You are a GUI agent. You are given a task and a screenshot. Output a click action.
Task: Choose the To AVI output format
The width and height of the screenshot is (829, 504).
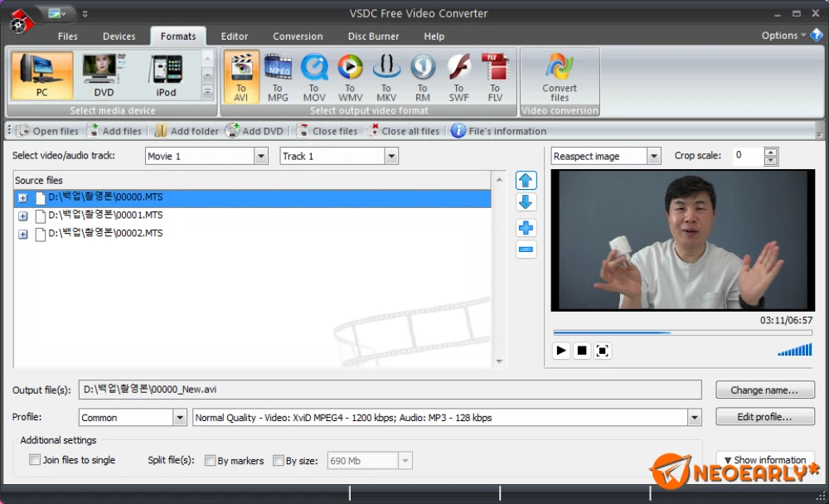tap(241, 77)
